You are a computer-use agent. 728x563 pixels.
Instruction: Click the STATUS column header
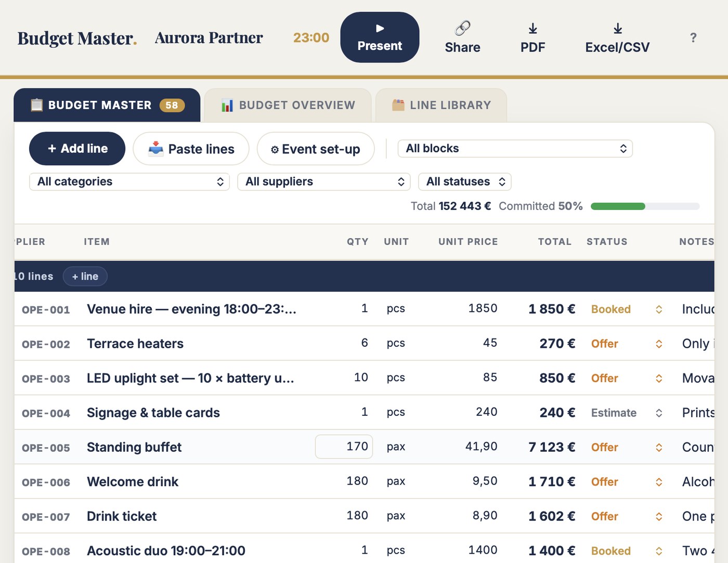click(x=607, y=242)
